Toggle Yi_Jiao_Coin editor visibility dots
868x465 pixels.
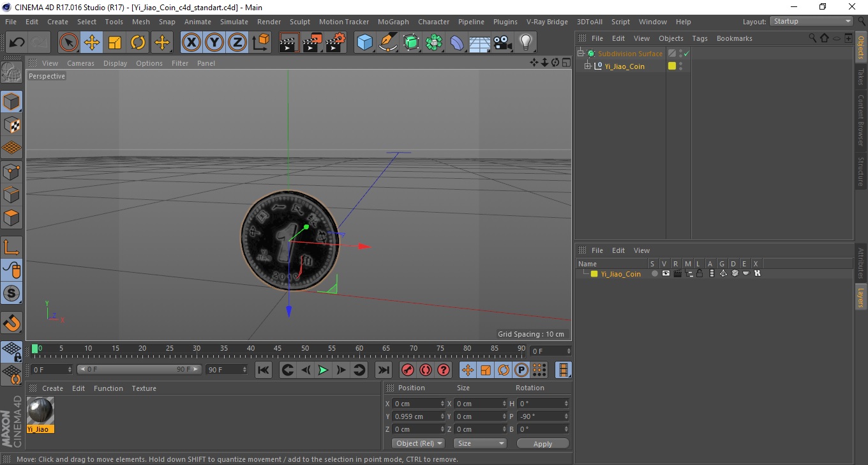pos(680,66)
